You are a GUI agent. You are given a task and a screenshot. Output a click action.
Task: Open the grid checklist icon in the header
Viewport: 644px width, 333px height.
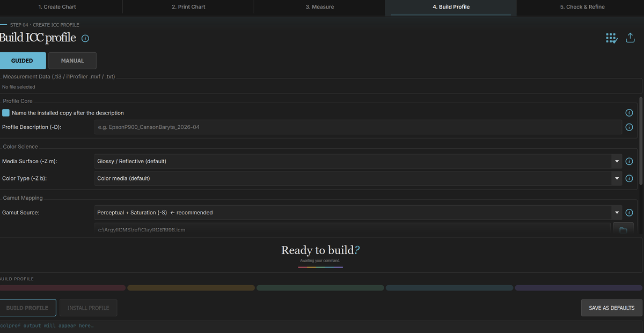coord(612,39)
